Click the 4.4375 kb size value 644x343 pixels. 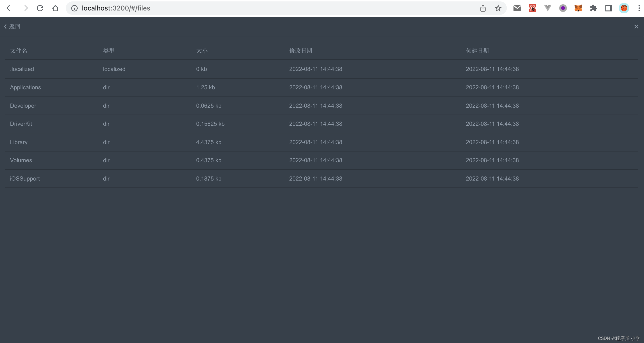coord(209,142)
